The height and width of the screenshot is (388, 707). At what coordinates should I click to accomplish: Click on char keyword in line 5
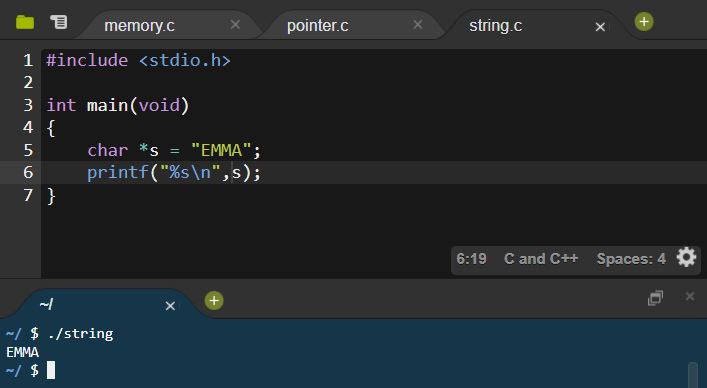108,150
